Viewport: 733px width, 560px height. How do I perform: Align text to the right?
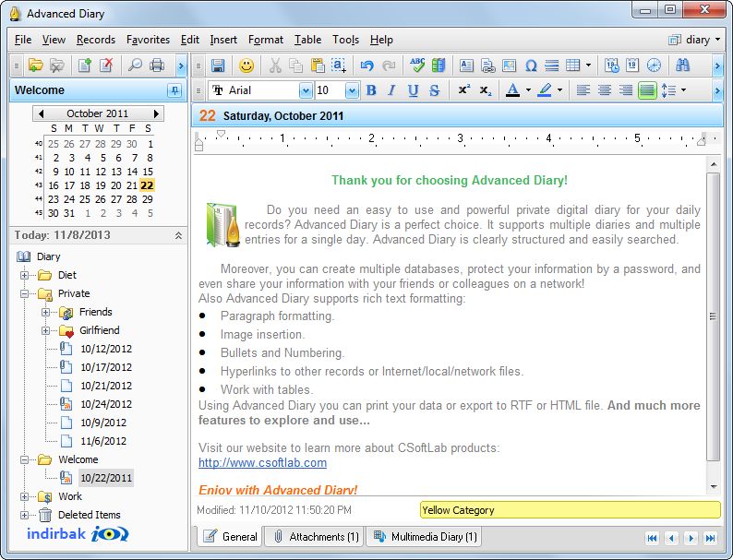pos(626,90)
